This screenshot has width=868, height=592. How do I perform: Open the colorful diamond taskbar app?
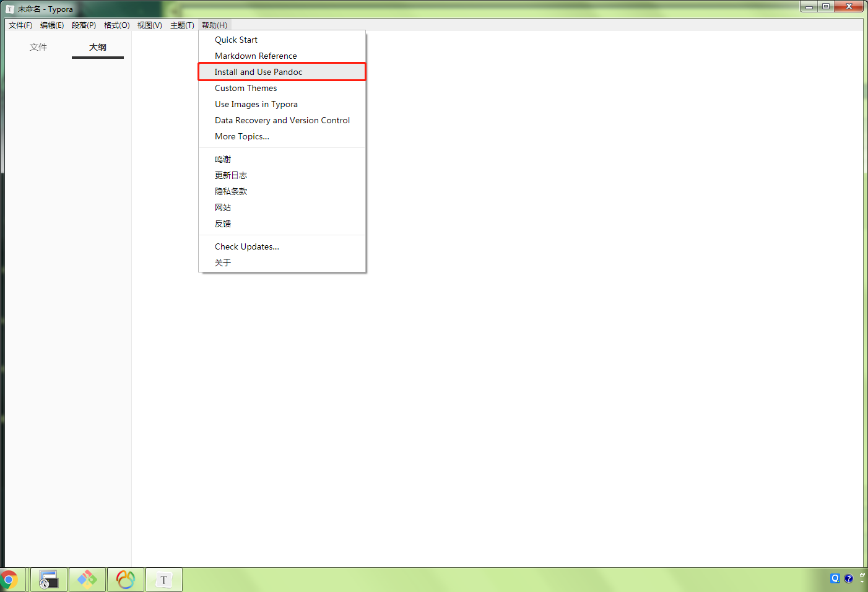87,580
